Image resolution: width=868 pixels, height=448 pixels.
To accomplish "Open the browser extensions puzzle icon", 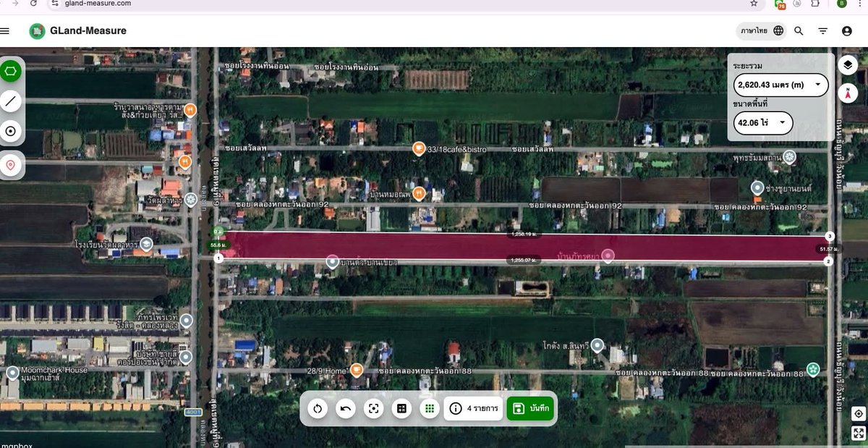I will coord(815,4).
